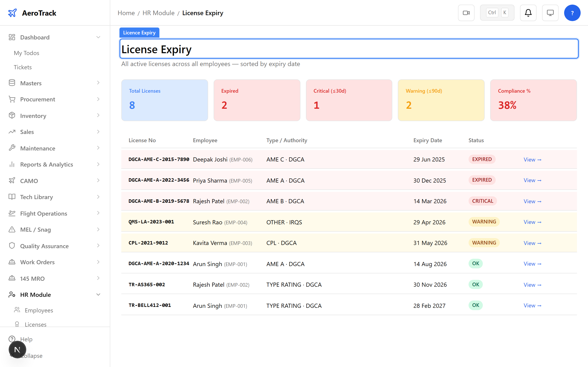View details for Deepak Joshi's expired license

click(x=532, y=159)
